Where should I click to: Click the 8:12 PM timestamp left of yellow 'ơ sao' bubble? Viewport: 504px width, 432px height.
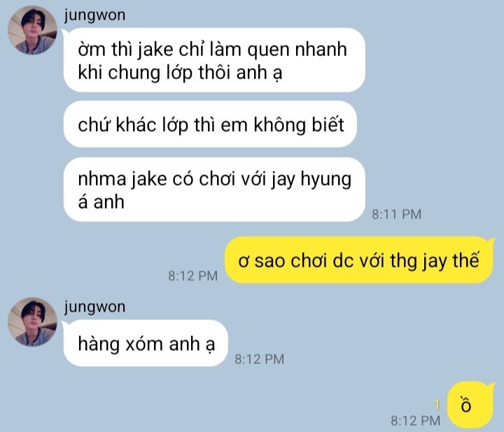(193, 276)
